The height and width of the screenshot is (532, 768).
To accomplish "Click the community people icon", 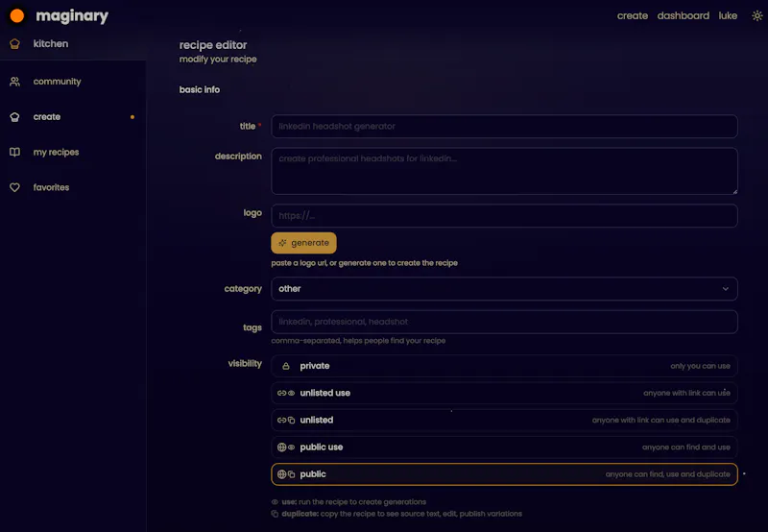I will 14,82.
